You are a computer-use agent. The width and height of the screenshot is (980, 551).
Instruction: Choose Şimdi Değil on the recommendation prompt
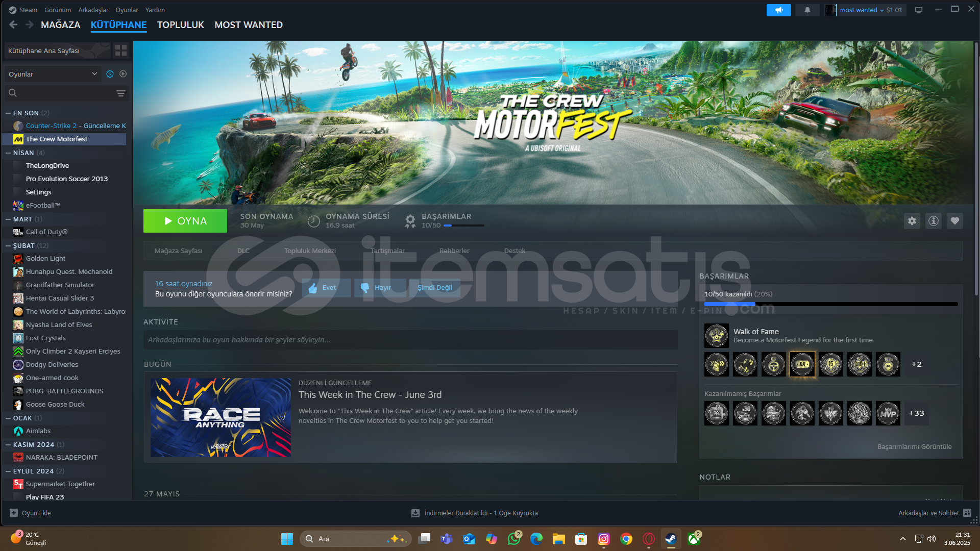434,288
